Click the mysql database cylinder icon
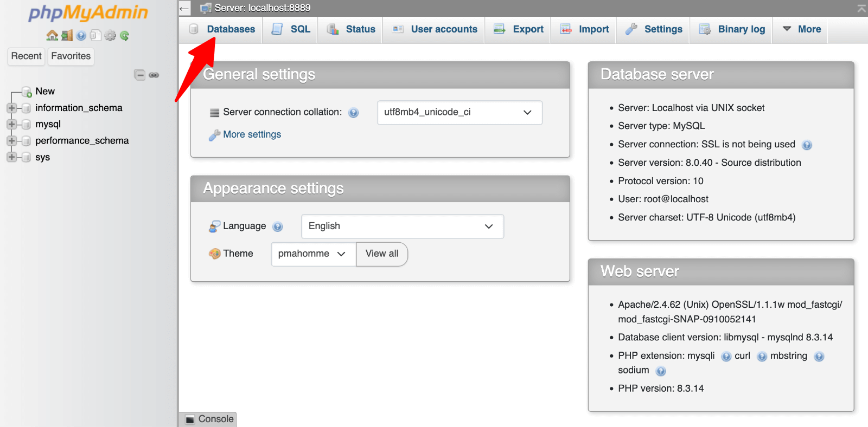 26,125
